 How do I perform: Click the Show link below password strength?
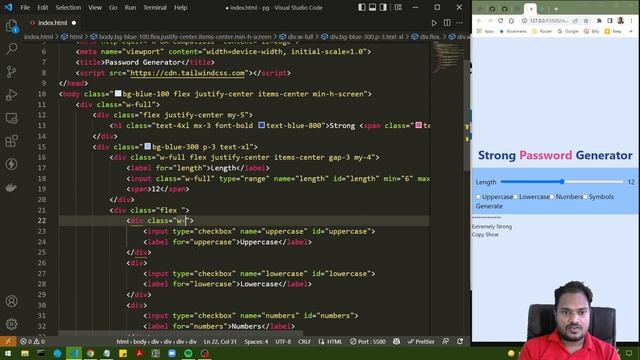click(492, 235)
